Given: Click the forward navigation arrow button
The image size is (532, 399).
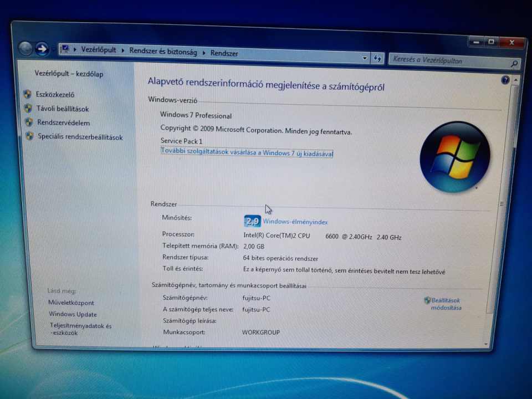Looking at the screenshot, I should (x=42, y=49).
